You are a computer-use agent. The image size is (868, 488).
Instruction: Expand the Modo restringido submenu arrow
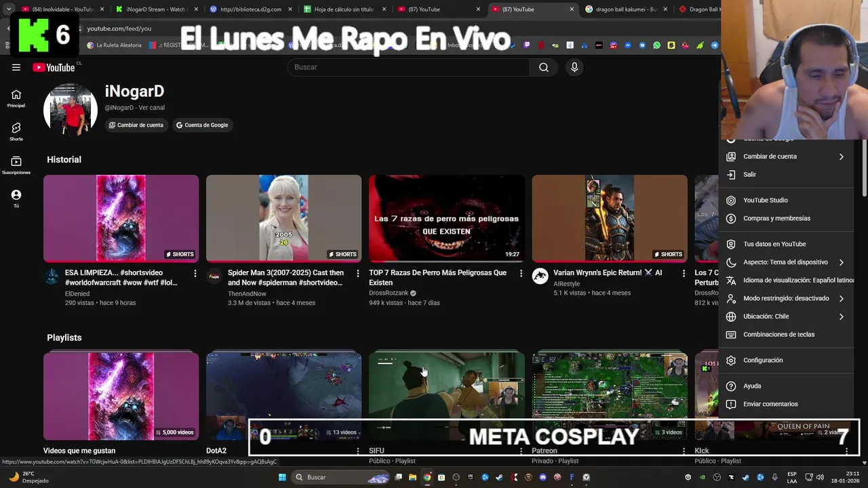[842, 298]
